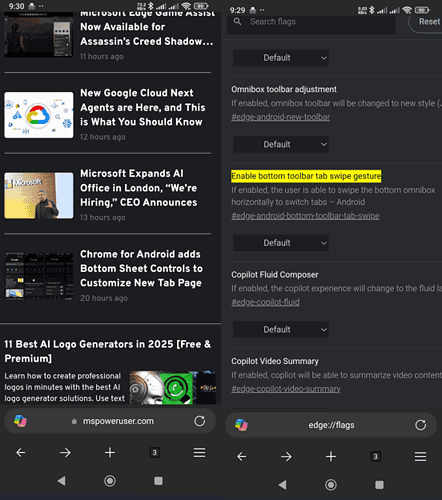
Task: Tap Microsoft London office thumbnail
Action: coord(39,195)
